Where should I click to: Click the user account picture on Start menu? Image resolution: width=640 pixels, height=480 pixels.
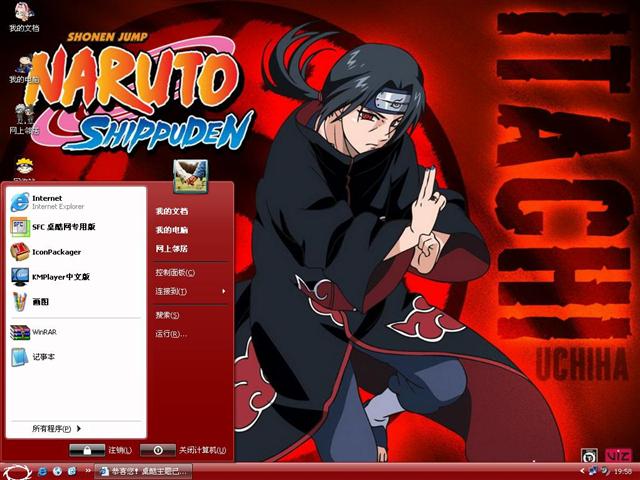190,176
